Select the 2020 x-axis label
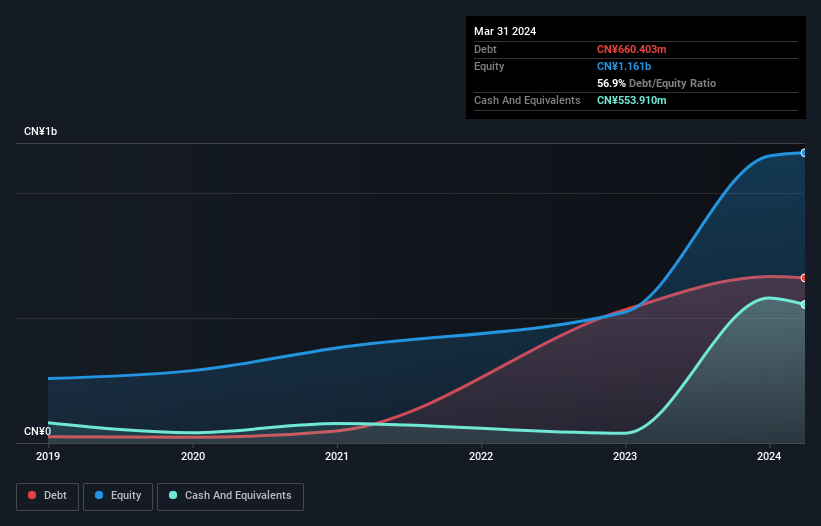The image size is (821, 526). pyautogui.click(x=193, y=456)
